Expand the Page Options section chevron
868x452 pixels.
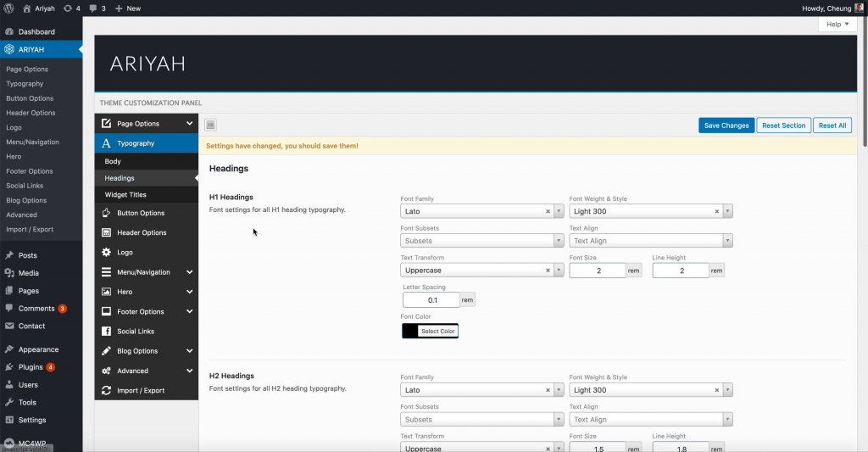coord(189,124)
